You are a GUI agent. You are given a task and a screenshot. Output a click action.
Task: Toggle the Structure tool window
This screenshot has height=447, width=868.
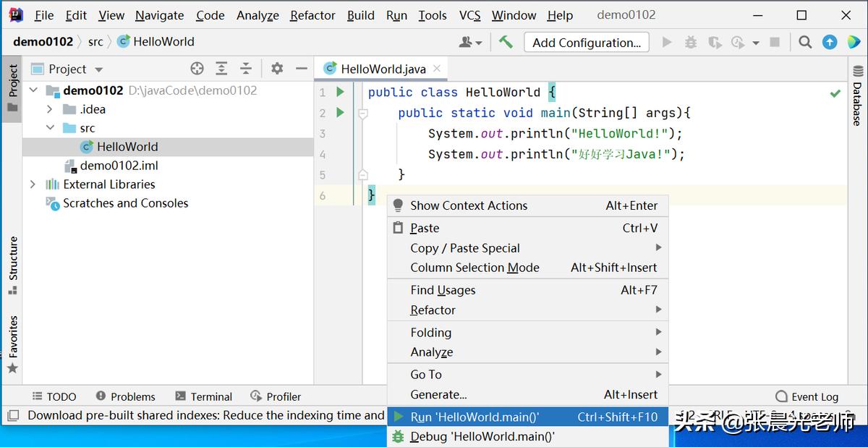point(12,265)
